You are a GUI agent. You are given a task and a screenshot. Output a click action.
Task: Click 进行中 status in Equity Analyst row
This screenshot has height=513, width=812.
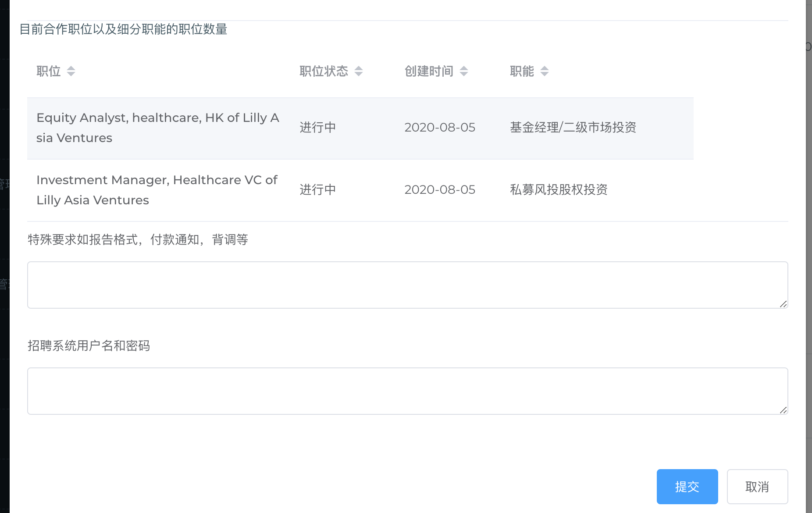click(317, 128)
